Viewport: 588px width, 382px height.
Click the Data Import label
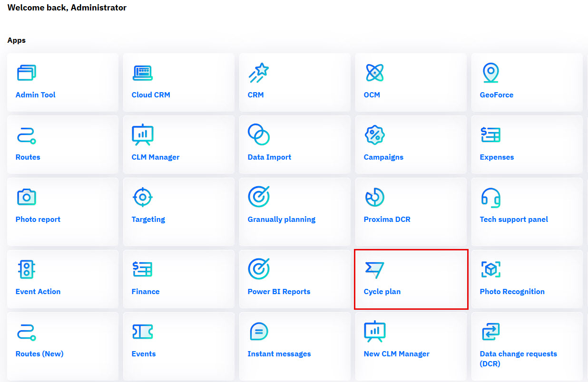[269, 157]
